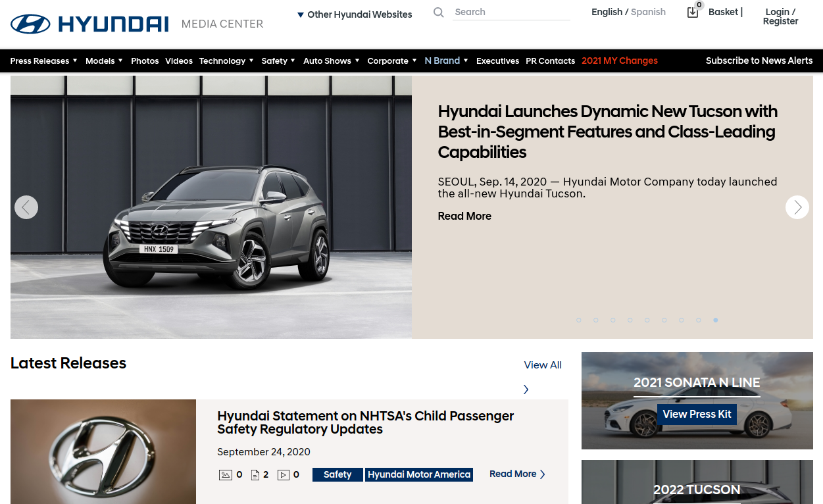This screenshot has width=823, height=504.
Task: Switch language to English
Action: tap(607, 12)
